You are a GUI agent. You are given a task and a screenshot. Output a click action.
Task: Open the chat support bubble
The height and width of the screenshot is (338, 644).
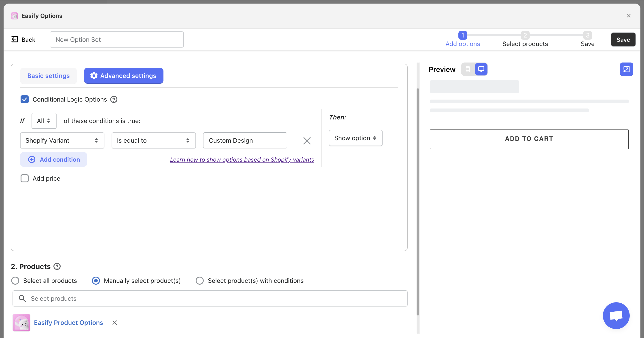pyautogui.click(x=616, y=315)
